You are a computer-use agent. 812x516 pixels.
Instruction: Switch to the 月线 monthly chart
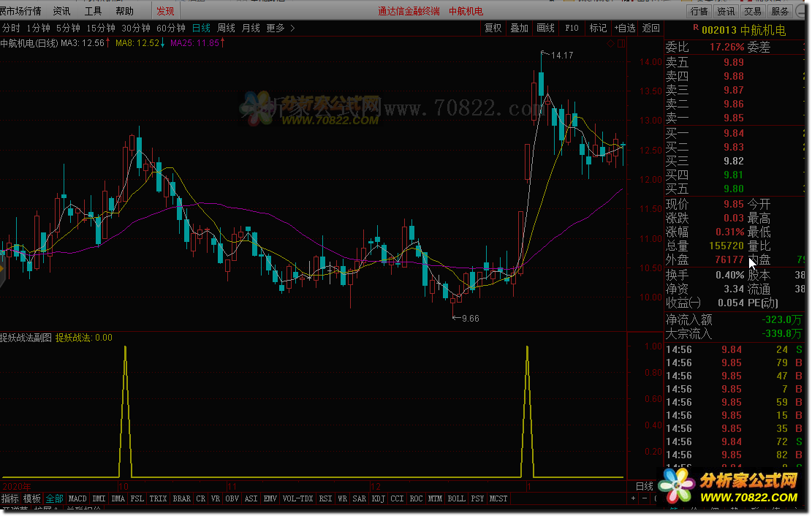pos(251,28)
